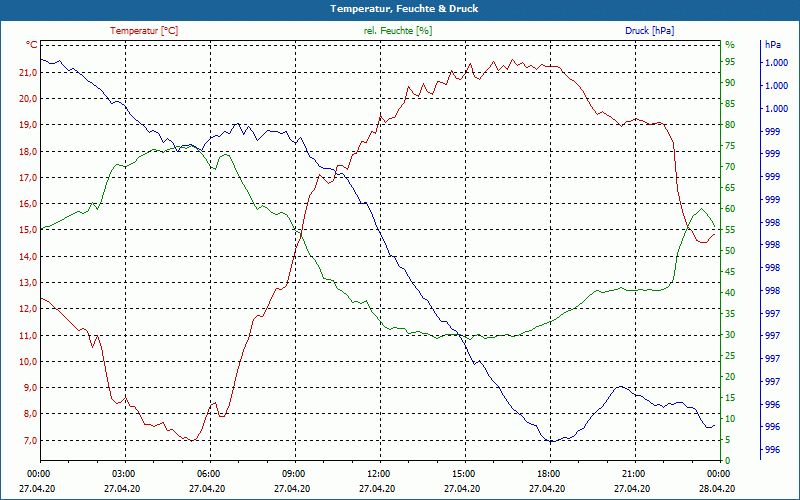Click the '25' humidity axis value

(x=730, y=356)
